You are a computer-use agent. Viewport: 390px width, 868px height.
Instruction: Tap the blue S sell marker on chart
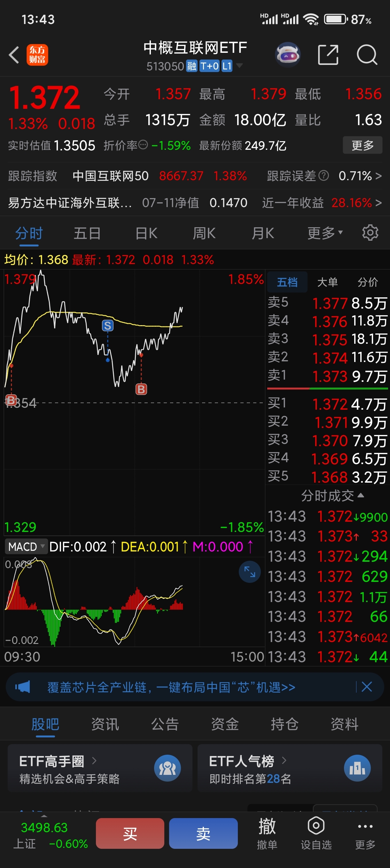pyautogui.click(x=108, y=325)
